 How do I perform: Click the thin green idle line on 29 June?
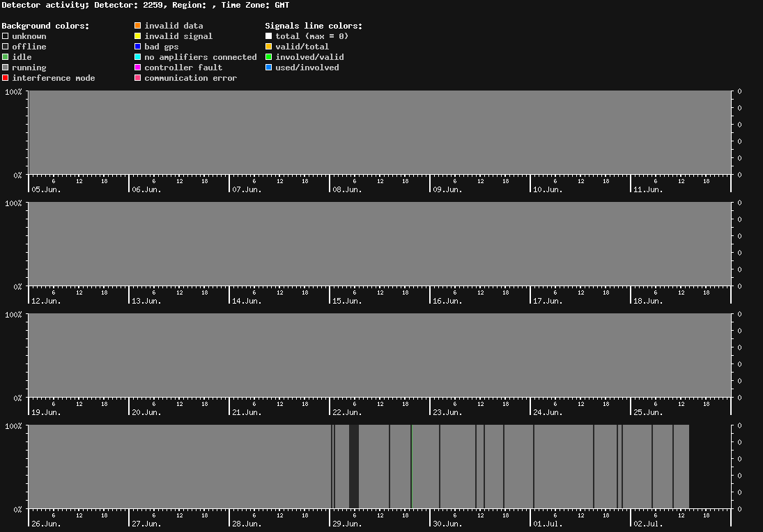(412, 467)
